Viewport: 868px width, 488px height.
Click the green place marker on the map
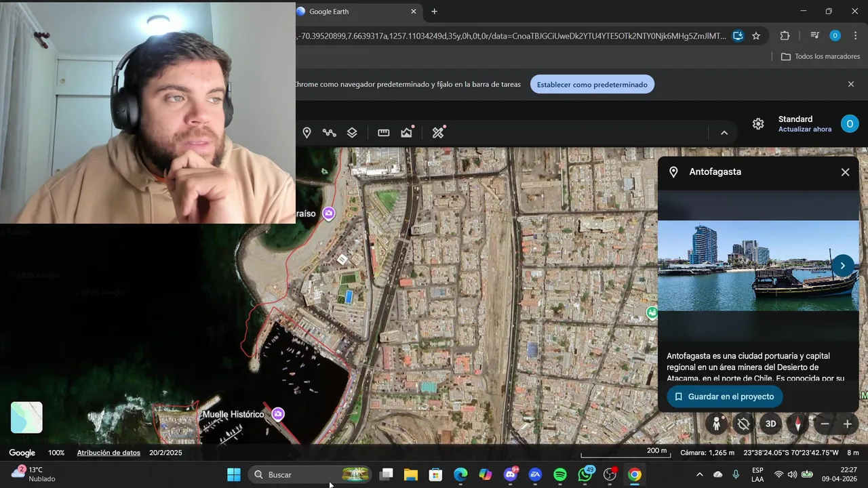[652, 312]
